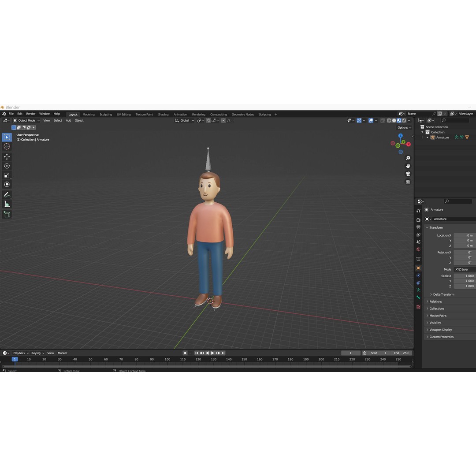Switch to the Shading workspace tab
The height and width of the screenshot is (476, 476).
[163, 114]
